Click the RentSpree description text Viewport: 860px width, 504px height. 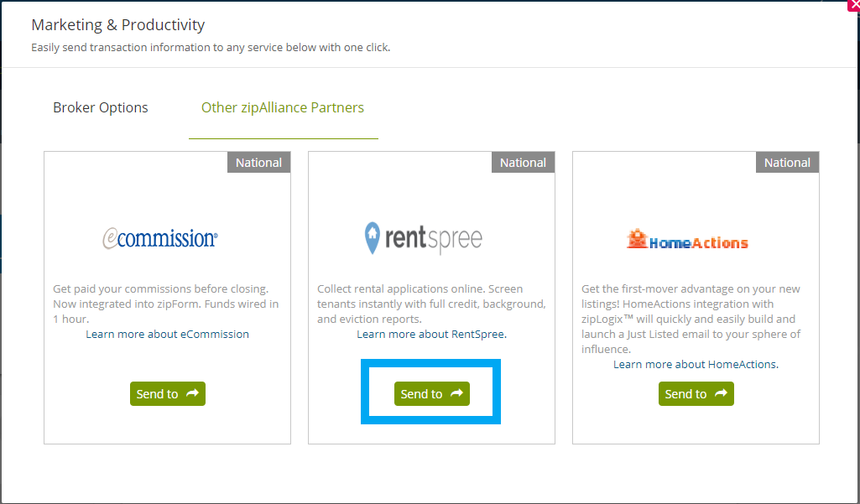coord(431,304)
